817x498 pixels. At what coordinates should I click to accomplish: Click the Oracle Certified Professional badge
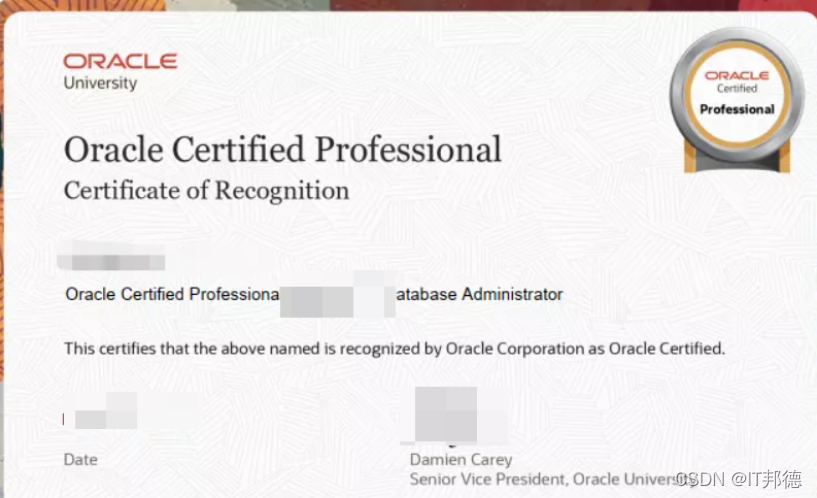tap(737, 101)
